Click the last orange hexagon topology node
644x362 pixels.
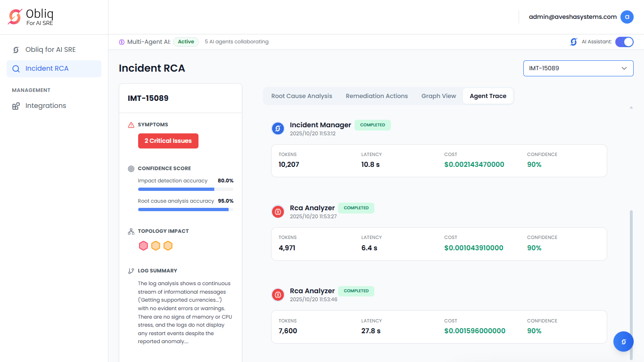click(168, 246)
